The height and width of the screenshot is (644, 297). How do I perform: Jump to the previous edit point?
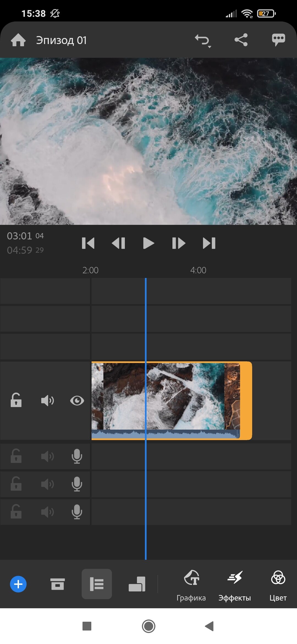coord(88,243)
